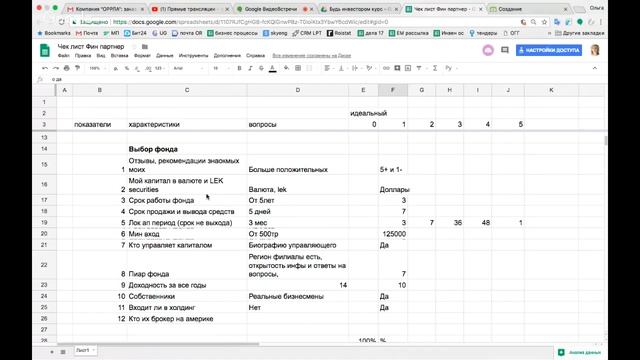Toggle bold formatting
This screenshot has width=640, height=360.
click(x=240, y=68)
